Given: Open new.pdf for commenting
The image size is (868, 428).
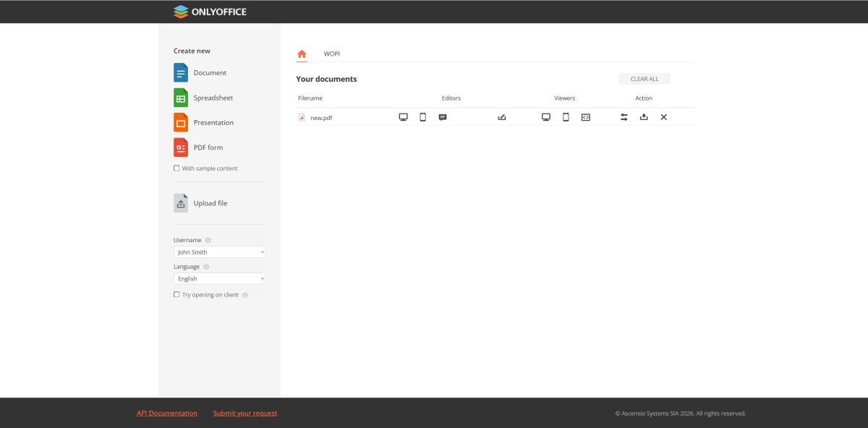Looking at the screenshot, I should click(x=443, y=117).
